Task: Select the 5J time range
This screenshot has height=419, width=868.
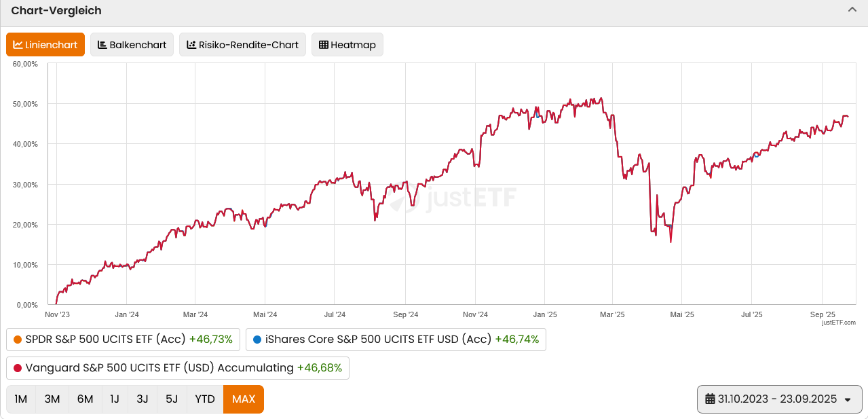Action: click(171, 399)
